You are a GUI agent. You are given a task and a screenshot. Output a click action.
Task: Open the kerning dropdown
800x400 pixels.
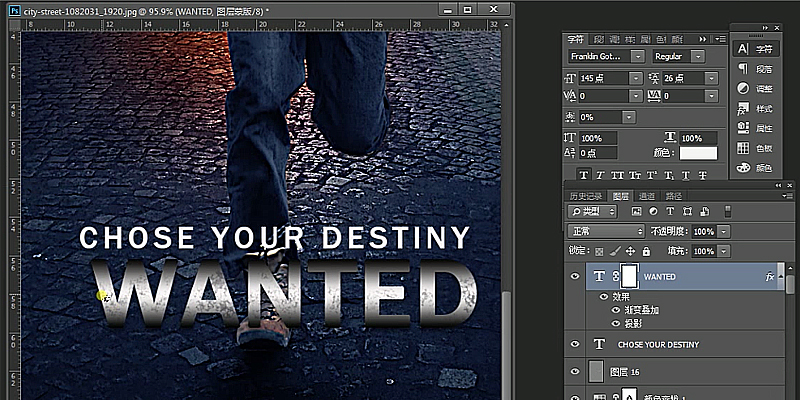point(636,95)
